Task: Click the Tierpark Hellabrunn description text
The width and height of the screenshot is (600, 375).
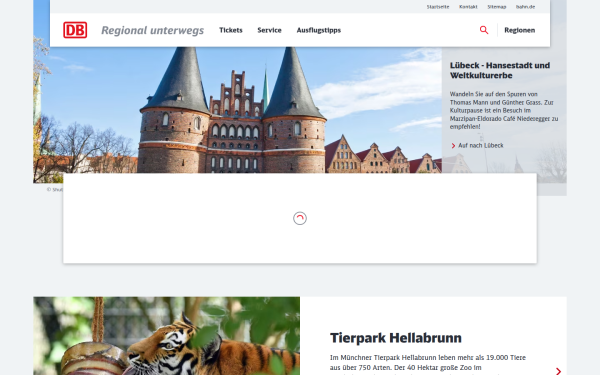Action: (x=428, y=364)
